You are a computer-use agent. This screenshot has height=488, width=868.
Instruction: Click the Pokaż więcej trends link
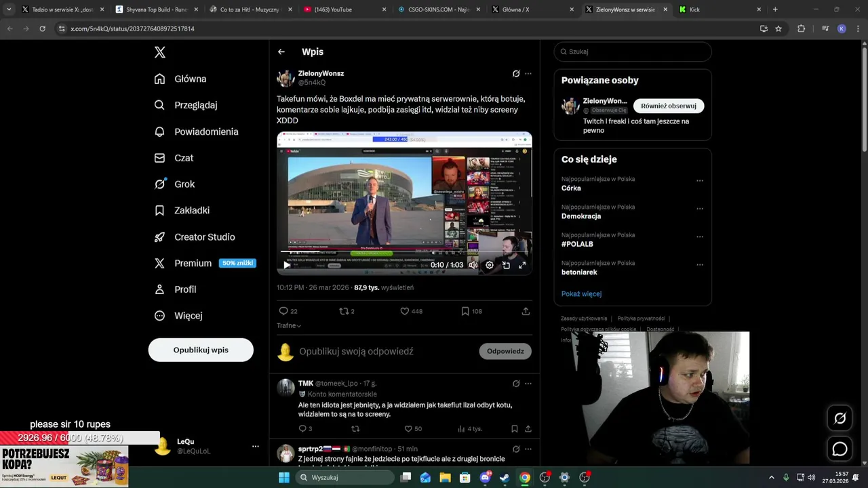[x=581, y=293]
